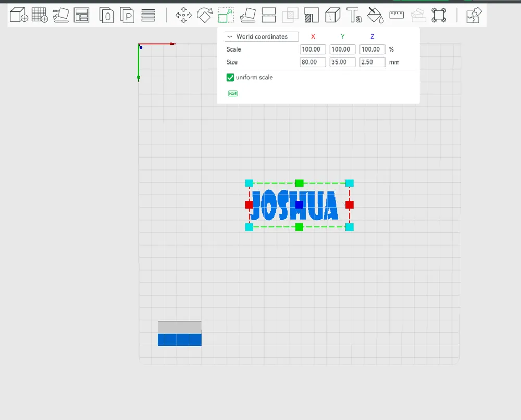The height and width of the screenshot is (420, 521).
Task: Click the auto-arrange icon
Action: [61, 15]
